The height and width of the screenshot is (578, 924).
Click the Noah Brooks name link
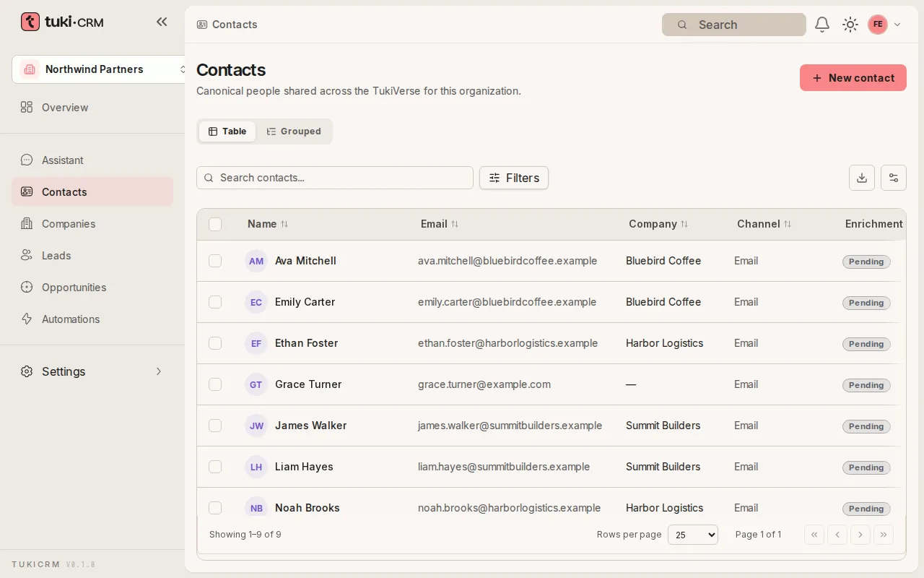tap(307, 508)
